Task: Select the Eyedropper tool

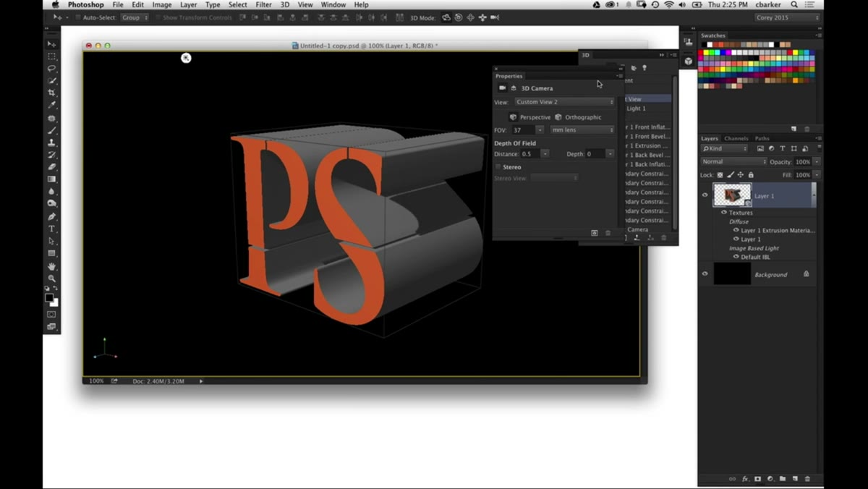Action: (51, 105)
